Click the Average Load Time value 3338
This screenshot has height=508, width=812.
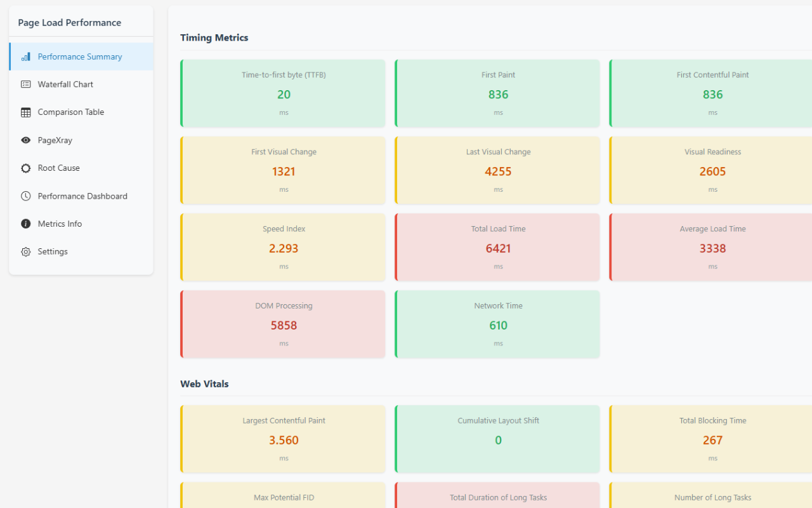coord(712,248)
